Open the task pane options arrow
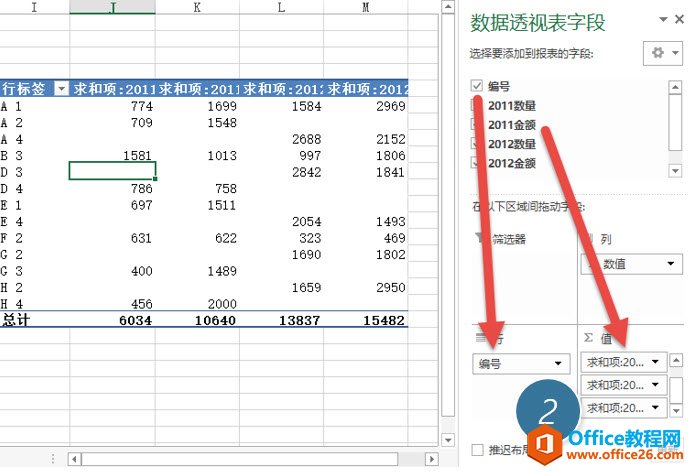The image size is (690, 472). coord(663,19)
